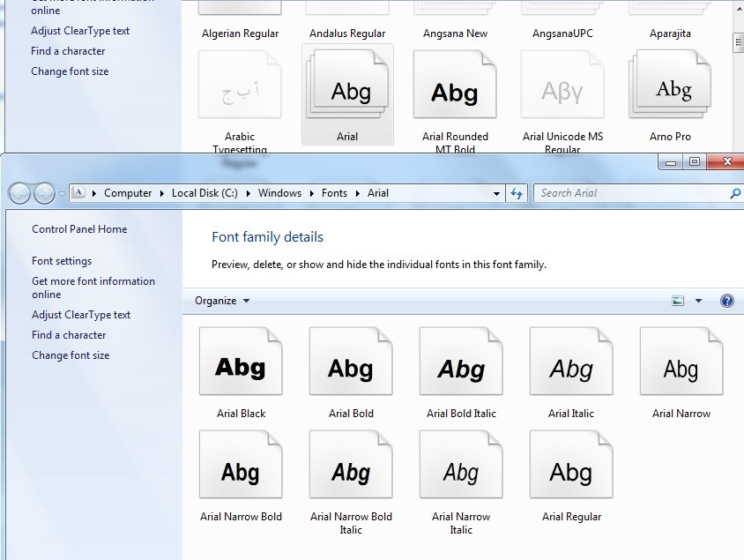Click the Arial breadcrumb segment
The width and height of the screenshot is (744, 560).
[377, 193]
